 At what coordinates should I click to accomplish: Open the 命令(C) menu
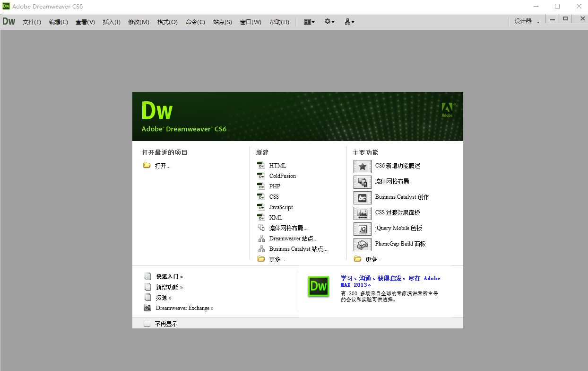tap(195, 22)
